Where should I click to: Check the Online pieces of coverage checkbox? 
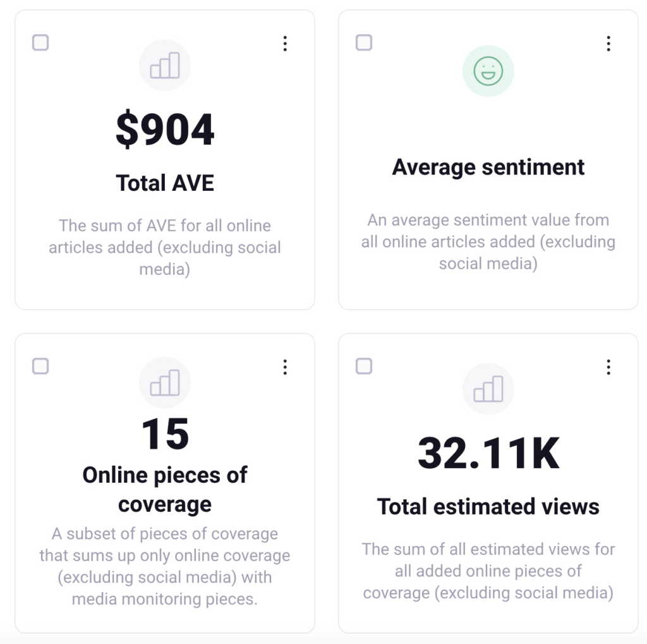click(x=40, y=367)
